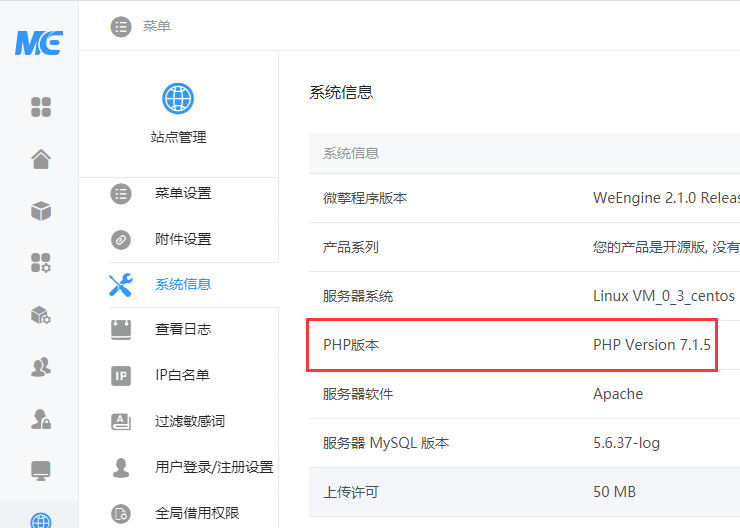Click the MC logo in the sidebar
740x528 pixels.
39,43
